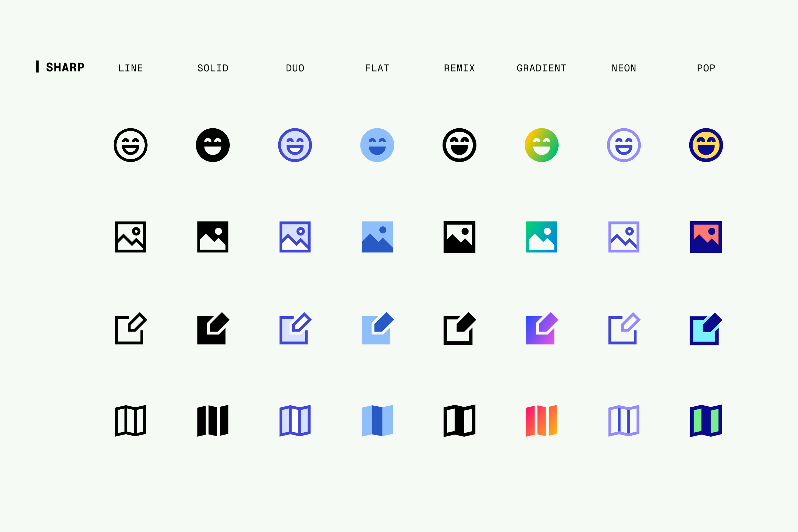Click the GRADIENT column heading
798x532 pixels.
click(x=542, y=68)
